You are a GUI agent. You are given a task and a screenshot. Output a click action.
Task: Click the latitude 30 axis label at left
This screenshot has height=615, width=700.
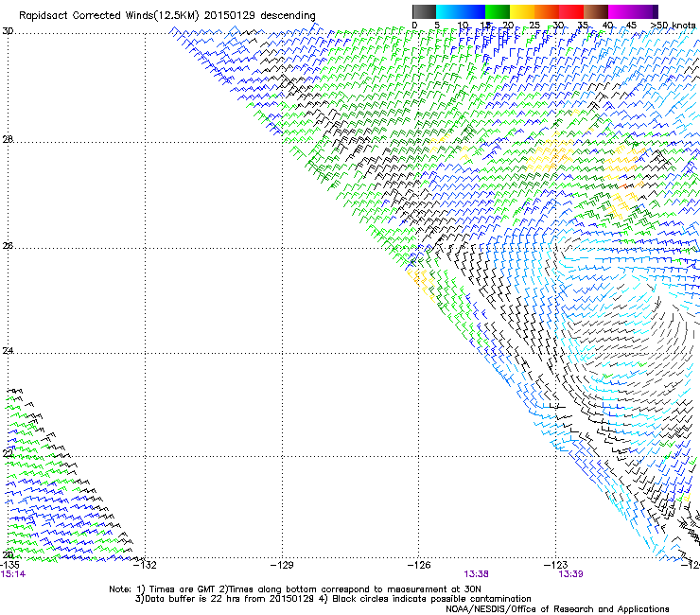pos(8,31)
